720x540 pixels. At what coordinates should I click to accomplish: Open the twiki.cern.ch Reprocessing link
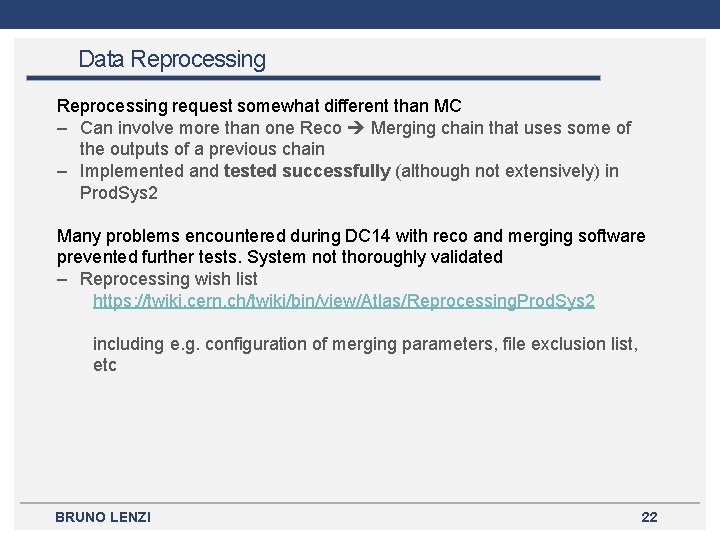pos(343,301)
